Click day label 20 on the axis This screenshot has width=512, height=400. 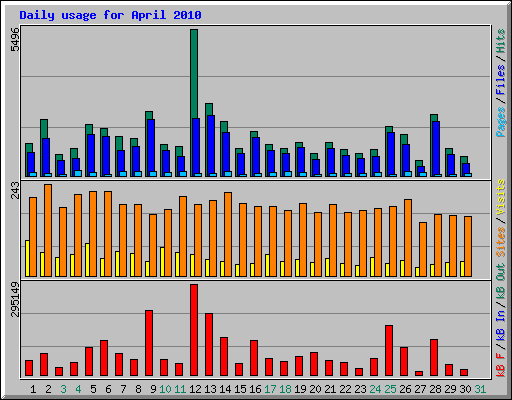pyautogui.click(x=315, y=389)
